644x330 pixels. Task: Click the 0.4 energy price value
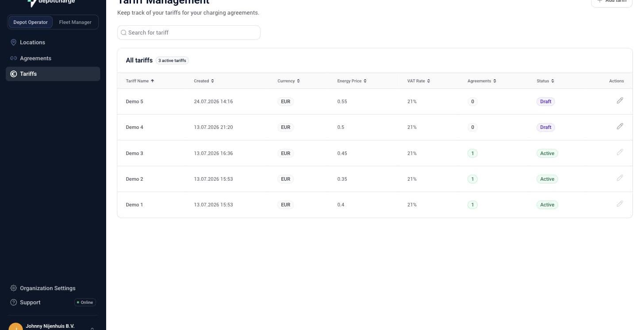pos(341,205)
